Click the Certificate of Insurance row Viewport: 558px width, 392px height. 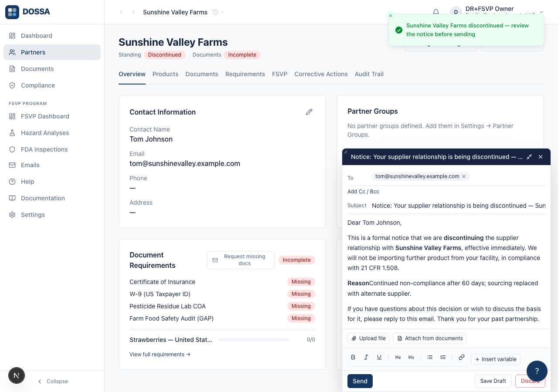[222, 282]
